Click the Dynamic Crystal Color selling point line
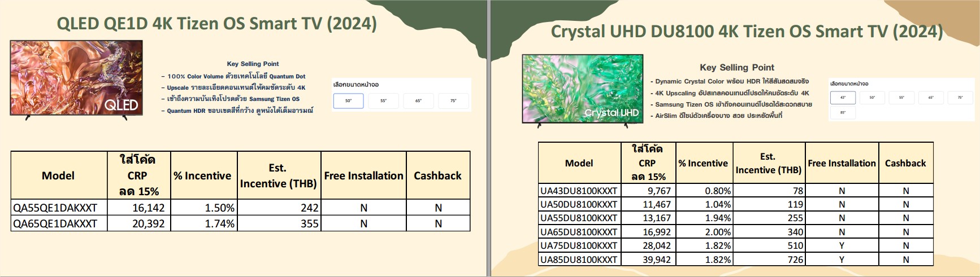Screen dimensions: 980x277 tap(729, 81)
